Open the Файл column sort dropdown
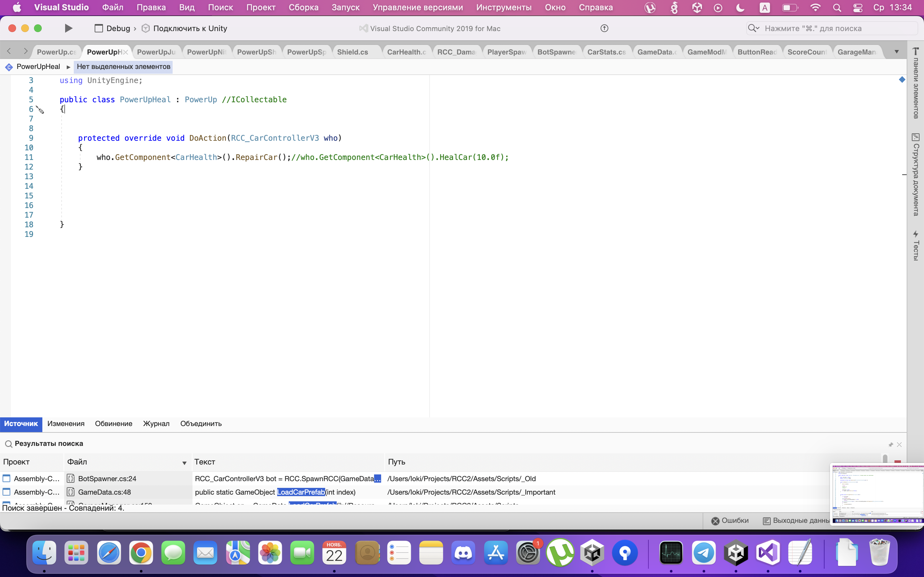The image size is (924, 577). point(184,463)
